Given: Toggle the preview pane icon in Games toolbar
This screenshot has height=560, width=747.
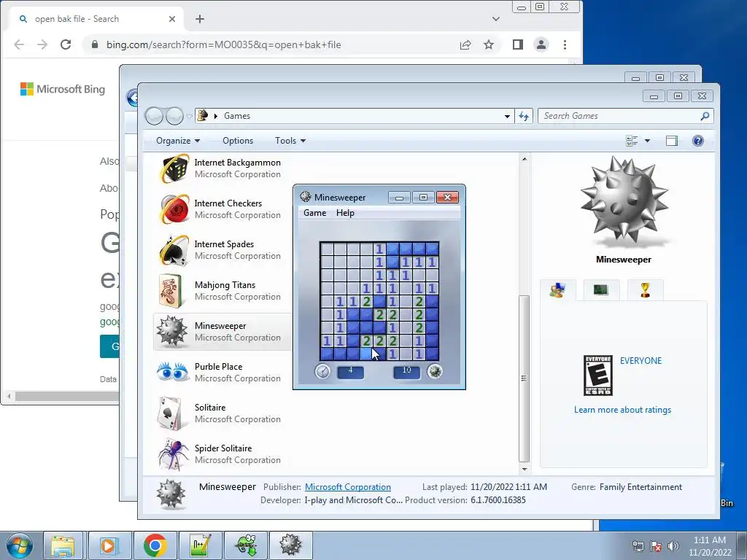Looking at the screenshot, I should [x=672, y=141].
